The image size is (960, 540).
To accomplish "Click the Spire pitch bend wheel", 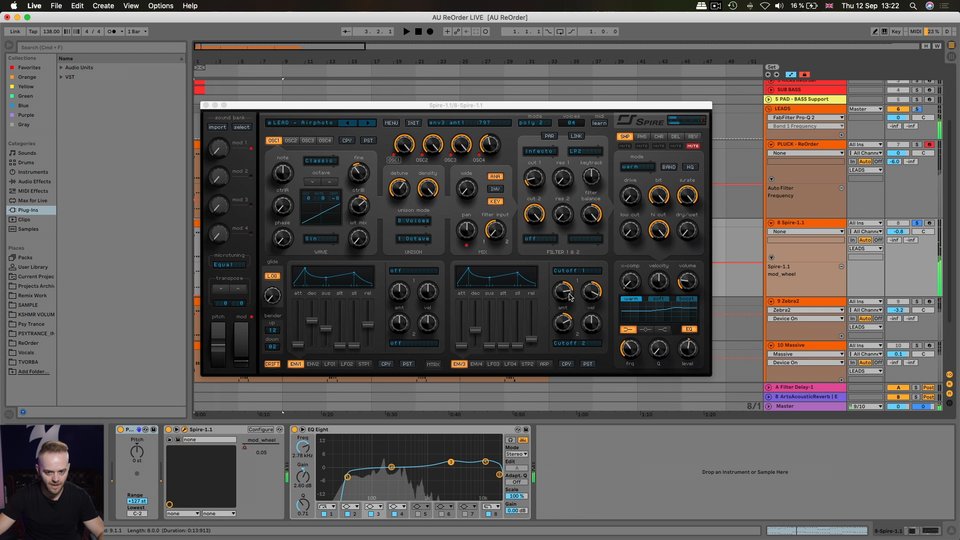I will click(219, 343).
